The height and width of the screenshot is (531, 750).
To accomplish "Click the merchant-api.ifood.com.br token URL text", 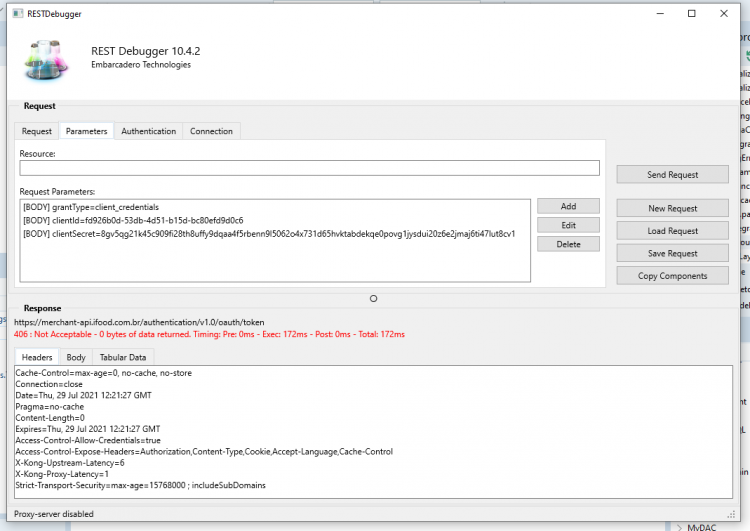I will point(139,322).
